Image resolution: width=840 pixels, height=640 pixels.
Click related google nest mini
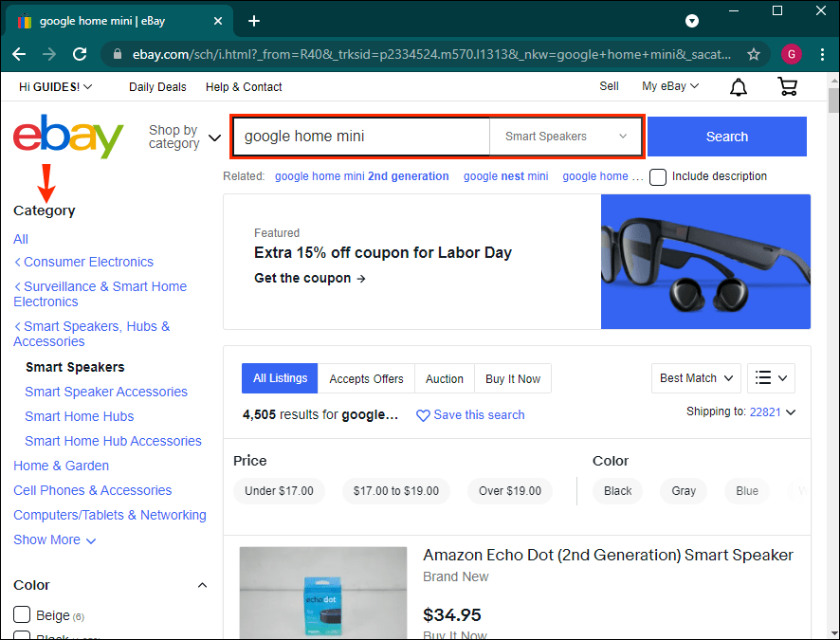[505, 176]
